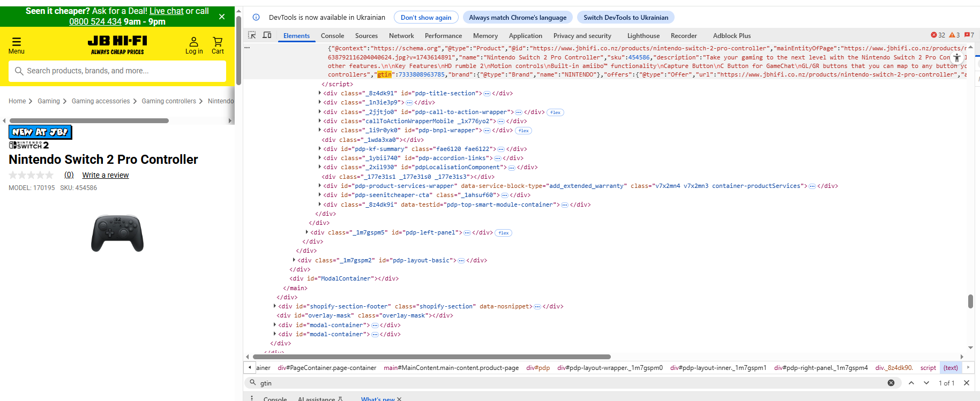This screenshot has width=980, height=401.
Task: Open the Performance tab
Action: click(x=443, y=36)
